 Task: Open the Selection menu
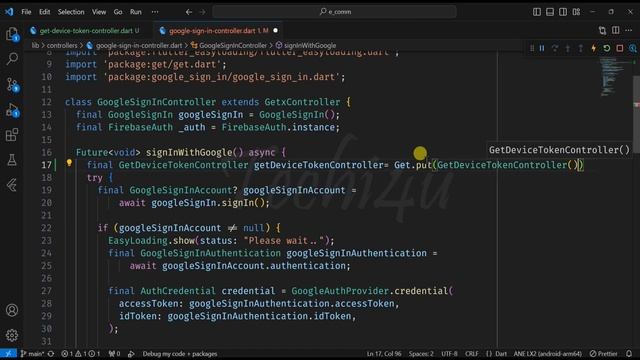tap(71, 12)
